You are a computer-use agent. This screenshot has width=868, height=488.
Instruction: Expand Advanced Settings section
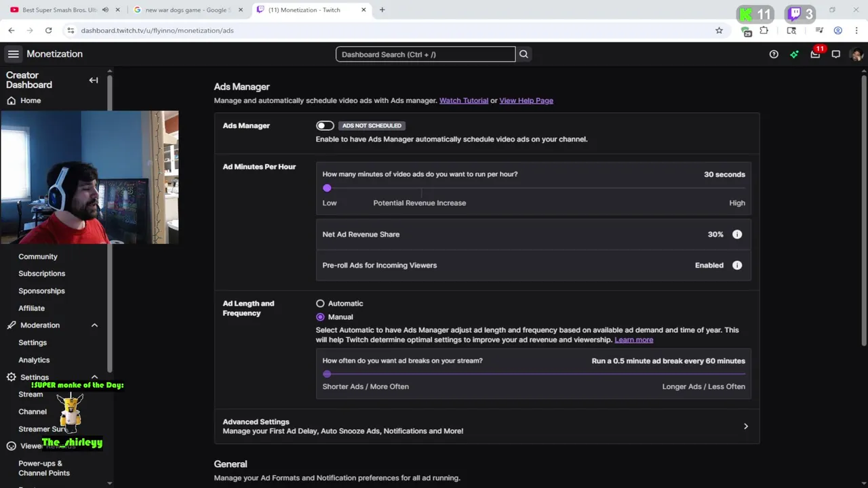(x=745, y=426)
